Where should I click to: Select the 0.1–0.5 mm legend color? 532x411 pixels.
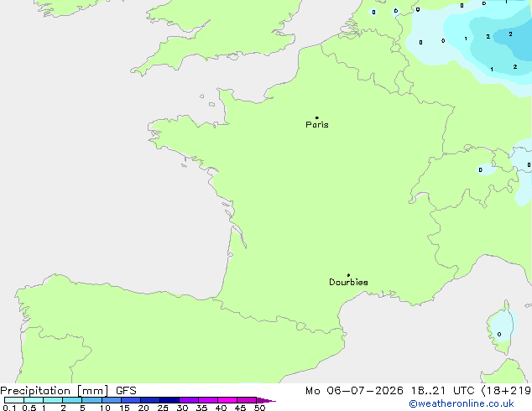click(x=14, y=400)
